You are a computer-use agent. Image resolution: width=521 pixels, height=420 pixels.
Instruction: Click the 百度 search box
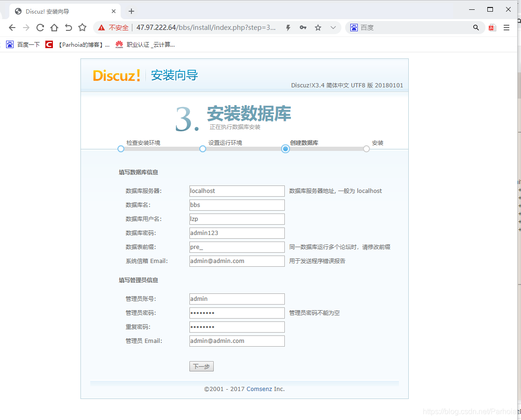(414, 28)
